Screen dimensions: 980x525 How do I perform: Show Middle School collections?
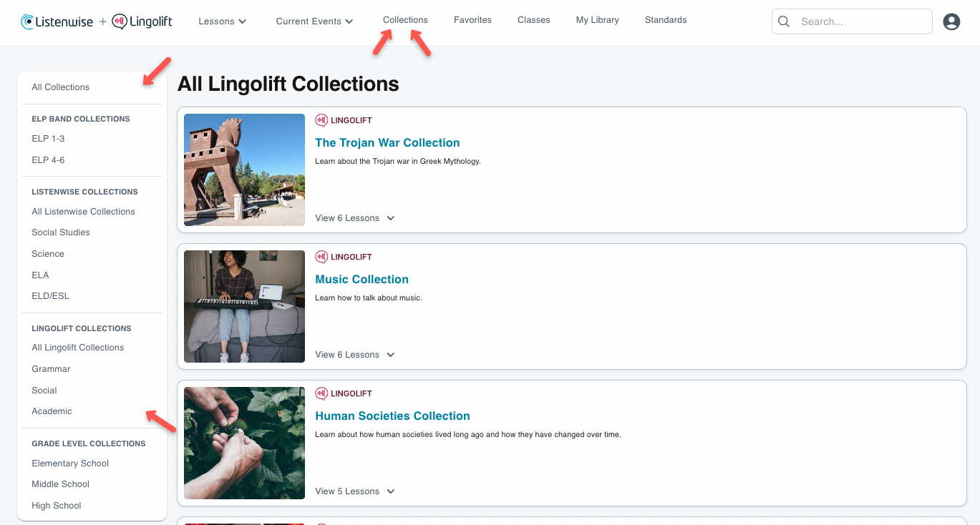pyautogui.click(x=60, y=484)
